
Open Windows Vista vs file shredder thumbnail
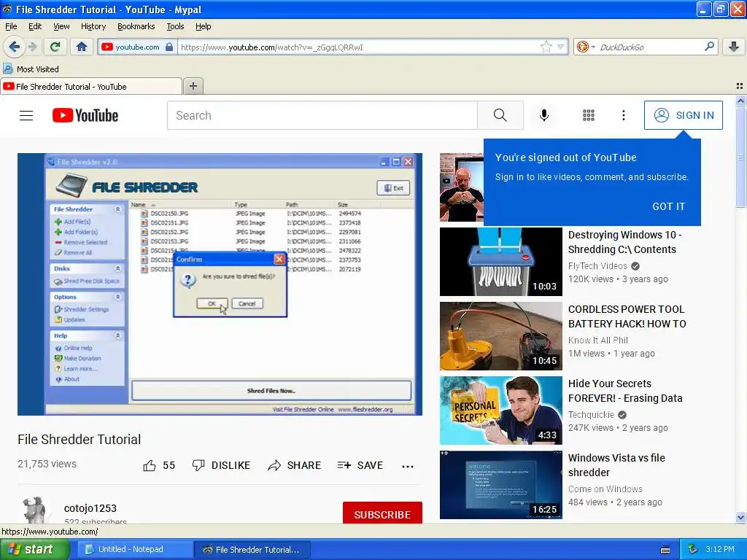(x=500, y=484)
